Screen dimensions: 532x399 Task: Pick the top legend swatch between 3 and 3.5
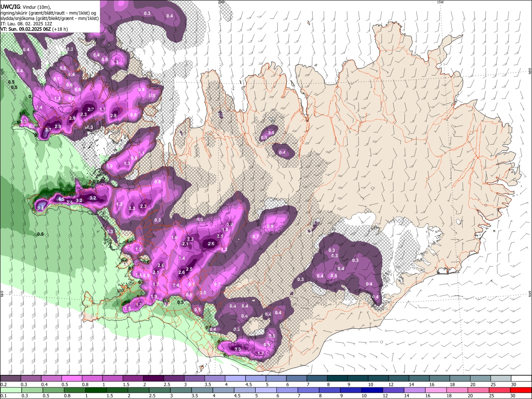tap(194, 379)
